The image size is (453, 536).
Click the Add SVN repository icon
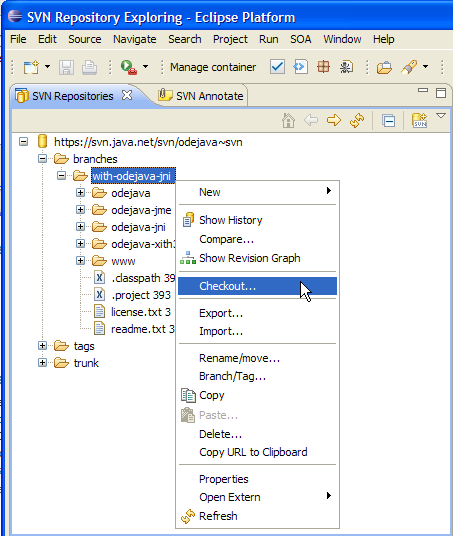[419, 121]
